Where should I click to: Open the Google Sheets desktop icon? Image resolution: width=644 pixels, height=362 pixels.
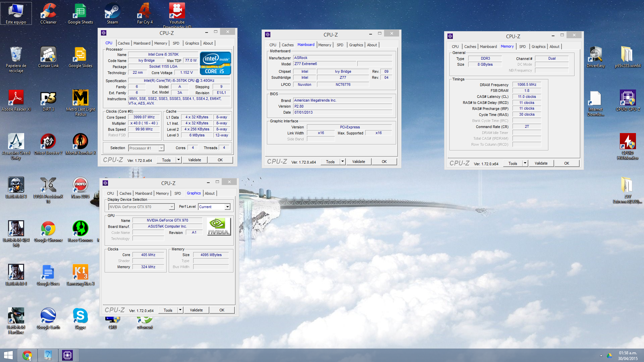[x=80, y=13]
